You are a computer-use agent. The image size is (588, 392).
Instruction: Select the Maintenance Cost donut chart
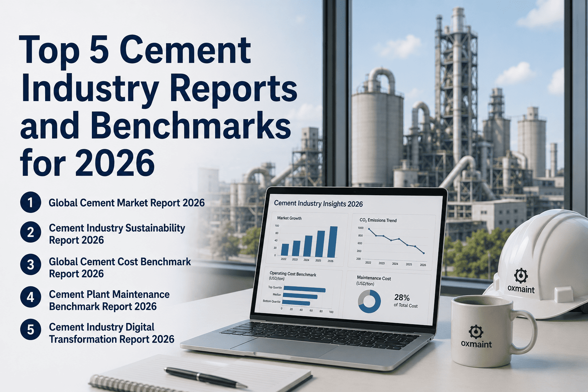(369, 301)
